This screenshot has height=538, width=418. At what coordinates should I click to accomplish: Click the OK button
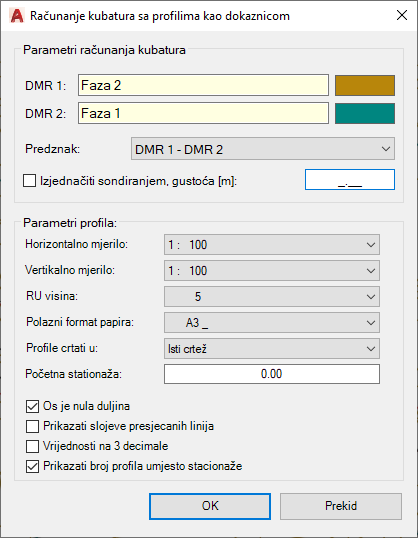pyautogui.click(x=210, y=506)
